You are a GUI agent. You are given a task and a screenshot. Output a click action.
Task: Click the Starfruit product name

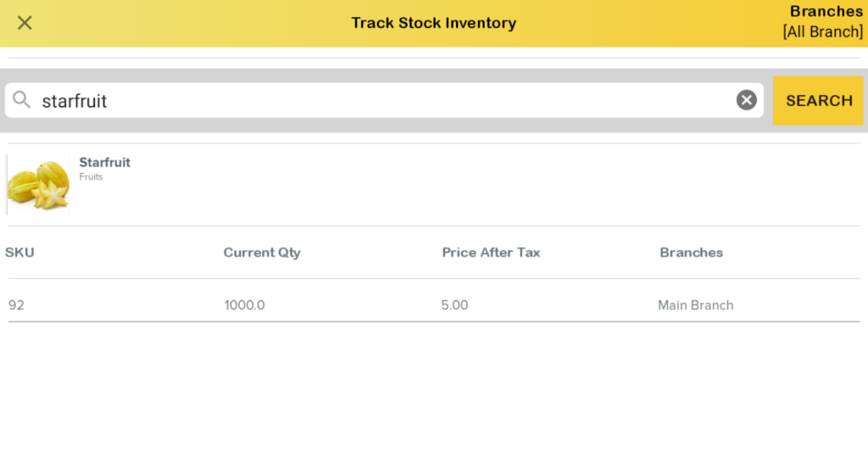(x=104, y=162)
